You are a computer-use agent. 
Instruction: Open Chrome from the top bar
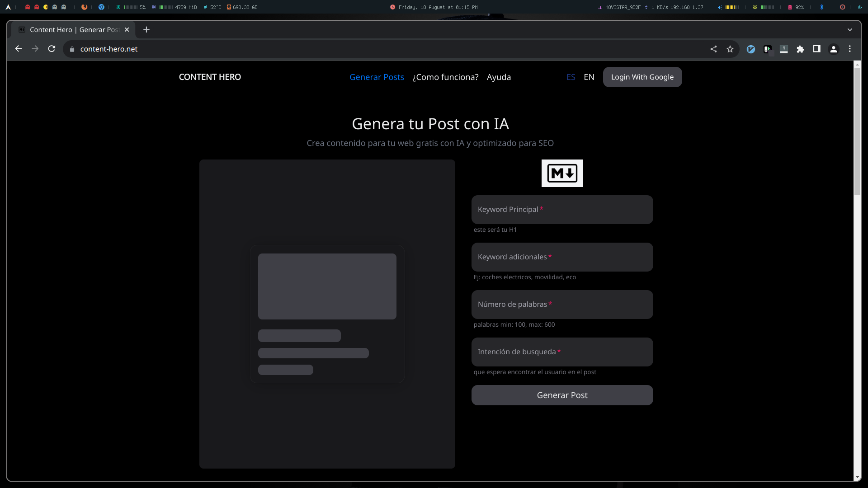tap(101, 7)
